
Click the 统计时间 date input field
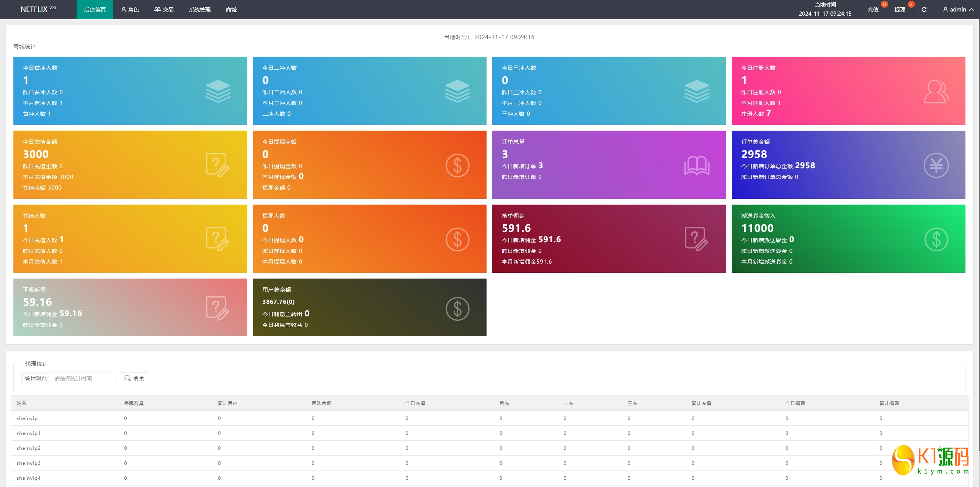pyautogui.click(x=83, y=378)
